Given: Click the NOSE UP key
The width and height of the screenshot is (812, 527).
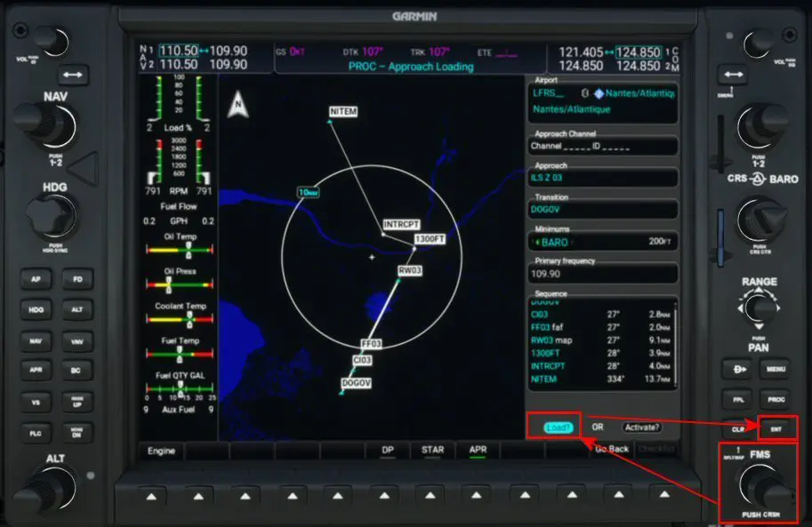Looking at the screenshot, I should point(77,402).
